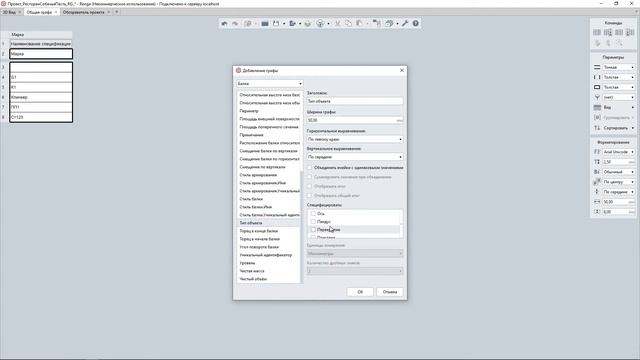Click the Ширина графы input field
This screenshot has width=640, height=360.
tap(355, 120)
